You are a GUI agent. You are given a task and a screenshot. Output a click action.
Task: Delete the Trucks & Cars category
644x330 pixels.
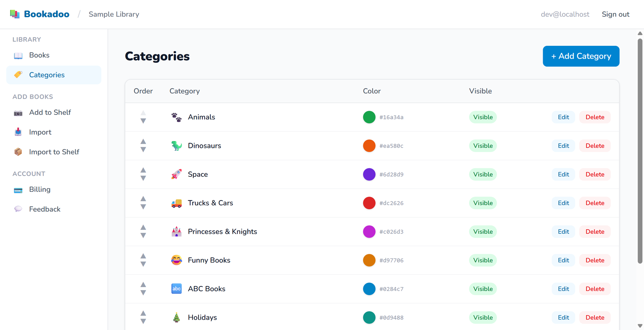tap(595, 203)
